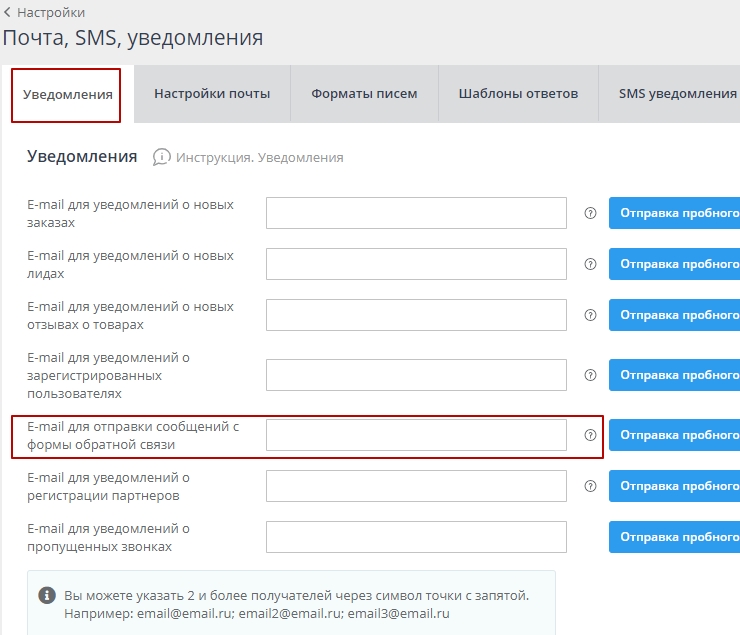The height and width of the screenshot is (635, 740).
Task: Open the Инструкция. Уведомления link
Action: pos(259,158)
